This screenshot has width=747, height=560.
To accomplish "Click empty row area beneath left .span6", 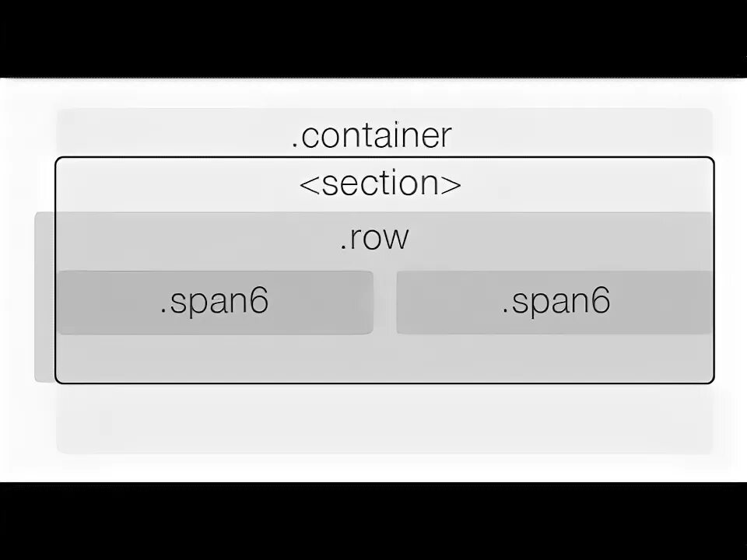I will 214,358.
